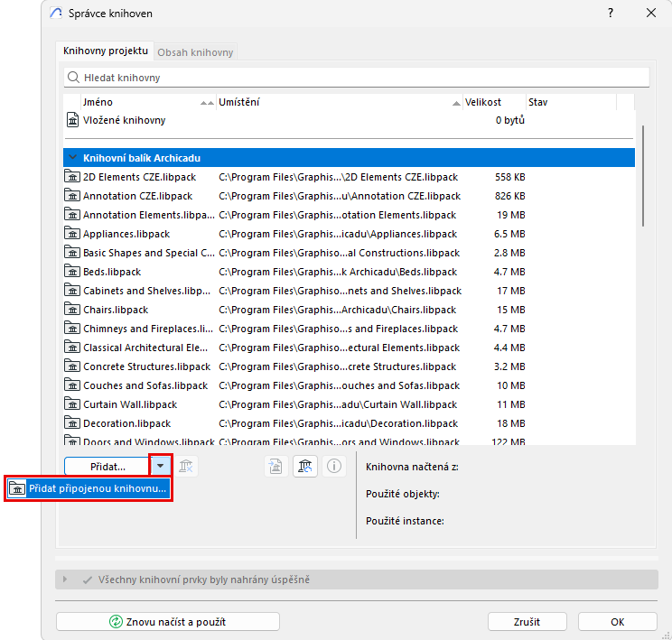Image resolution: width=672 pixels, height=640 pixels.
Task: Click the import to embedded library icon
Action: pos(275,466)
